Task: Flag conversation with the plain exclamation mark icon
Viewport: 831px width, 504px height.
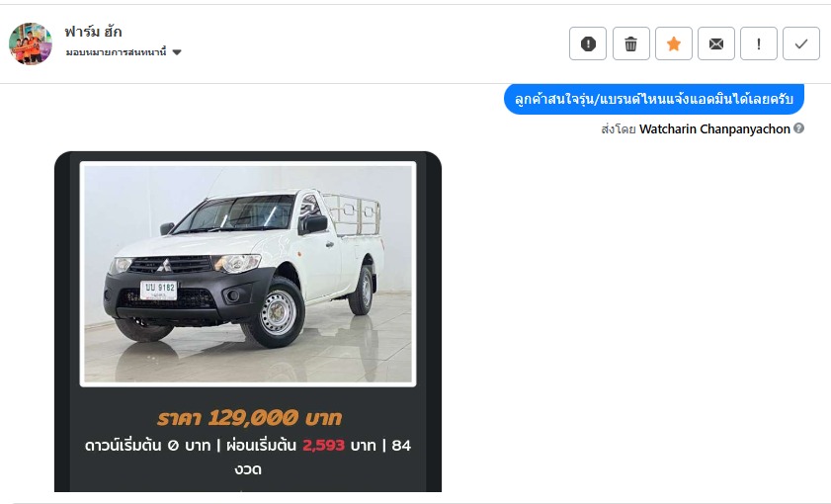Action: point(759,43)
